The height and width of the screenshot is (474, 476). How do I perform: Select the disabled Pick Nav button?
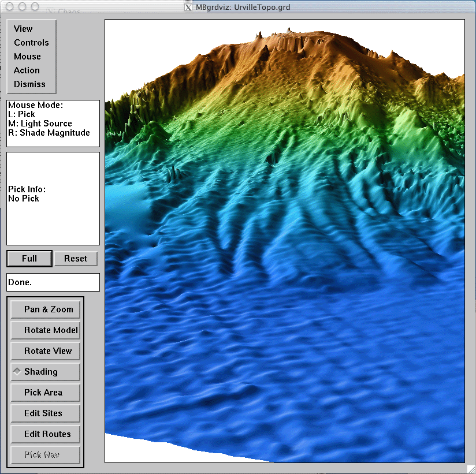point(45,454)
